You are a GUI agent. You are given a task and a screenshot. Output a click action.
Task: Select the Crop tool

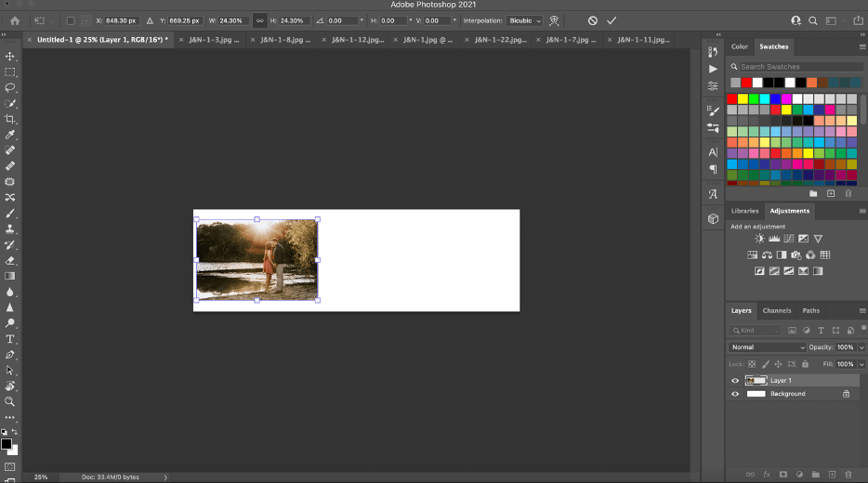coord(10,119)
